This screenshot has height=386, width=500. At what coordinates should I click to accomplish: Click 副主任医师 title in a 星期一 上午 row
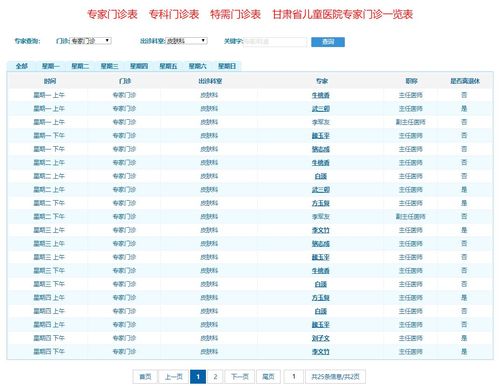pyautogui.click(x=411, y=122)
